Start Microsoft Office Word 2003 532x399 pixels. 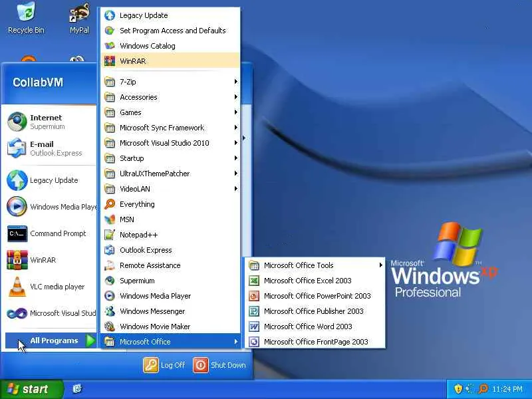(315, 327)
